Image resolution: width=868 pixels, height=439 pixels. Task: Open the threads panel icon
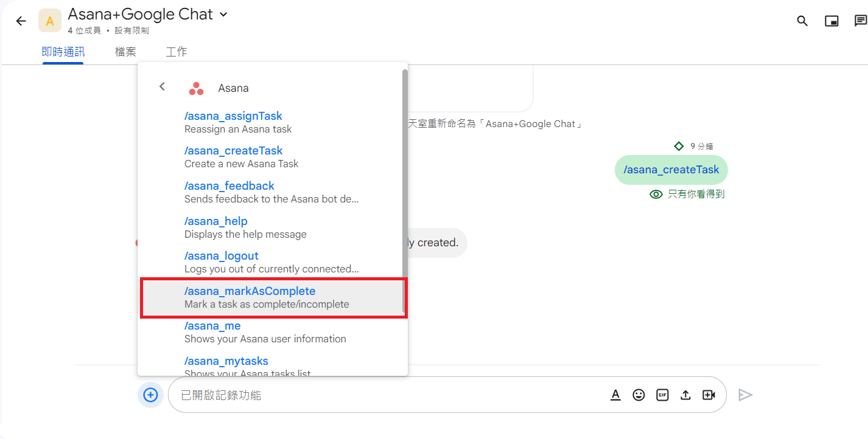tap(860, 21)
